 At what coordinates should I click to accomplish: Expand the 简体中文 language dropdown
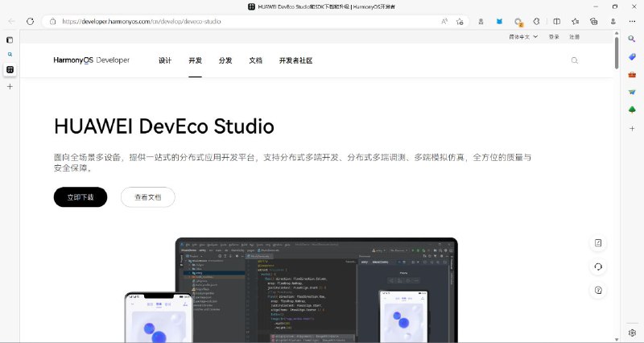[x=523, y=37]
